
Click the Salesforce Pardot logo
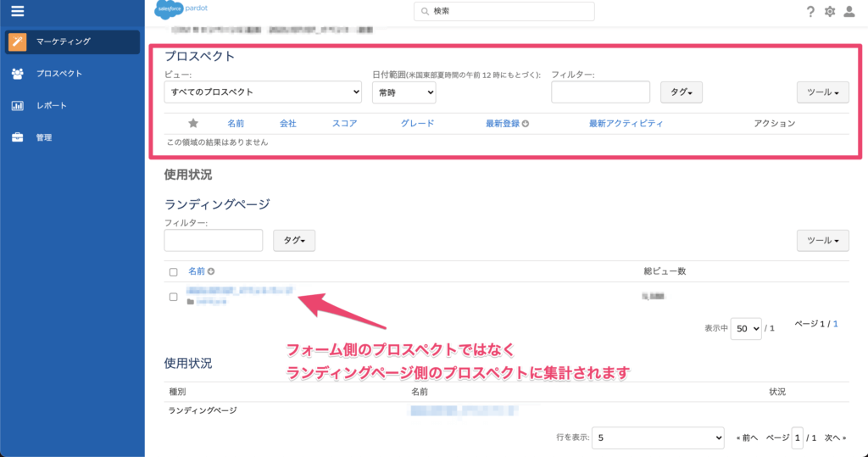(x=181, y=9)
